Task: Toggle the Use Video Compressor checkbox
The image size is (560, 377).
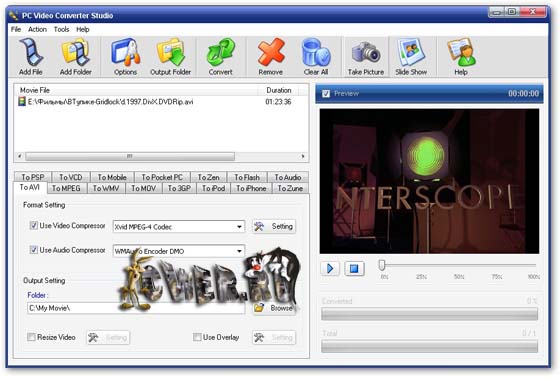Action: click(x=34, y=225)
